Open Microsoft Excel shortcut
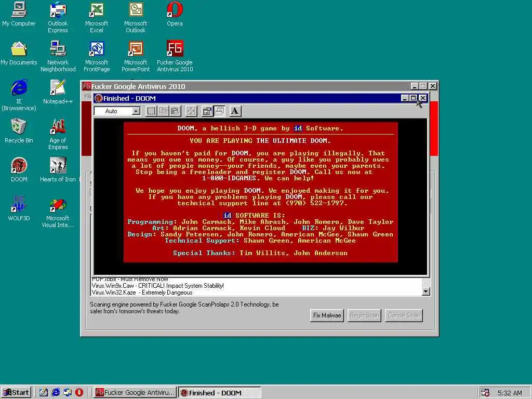Image resolution: width=532 pixels, height=399 pixels. 96,17
